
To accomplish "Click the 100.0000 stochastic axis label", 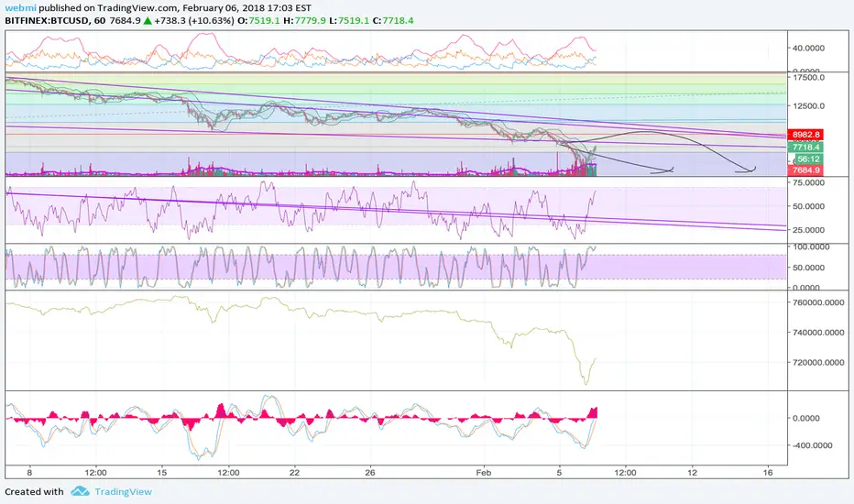I will pos(811,247).
